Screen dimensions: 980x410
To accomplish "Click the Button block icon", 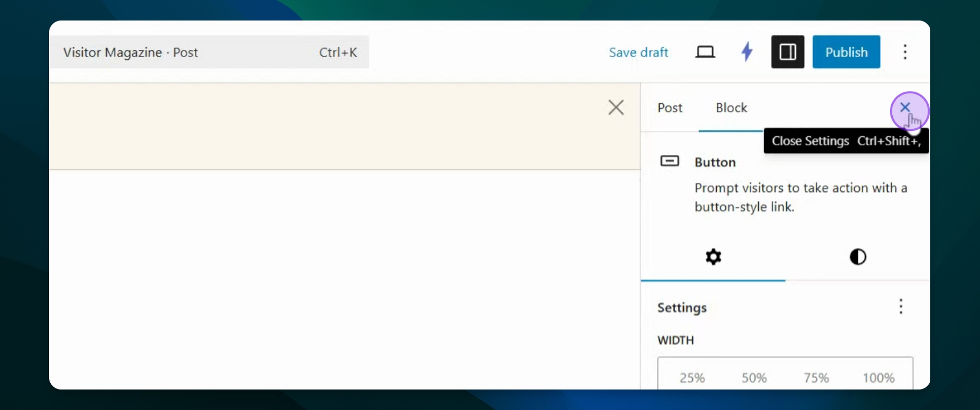I will click(x=669, y=161).
